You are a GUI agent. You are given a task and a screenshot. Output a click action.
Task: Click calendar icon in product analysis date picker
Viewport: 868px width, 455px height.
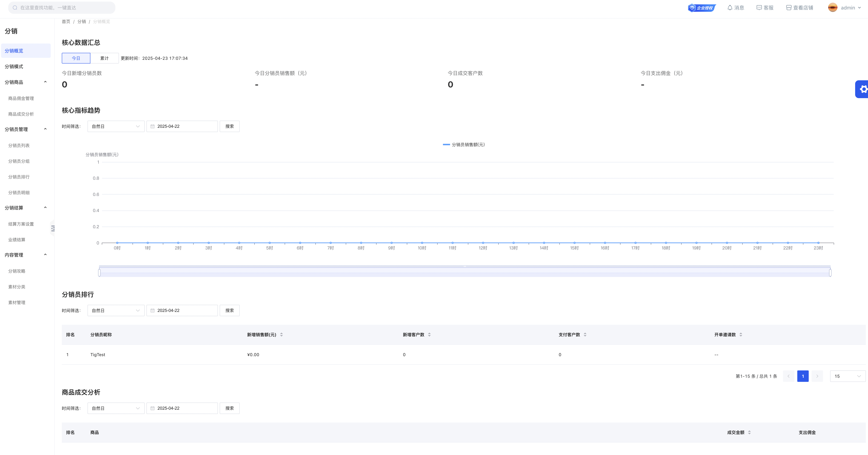coord(152,408)
